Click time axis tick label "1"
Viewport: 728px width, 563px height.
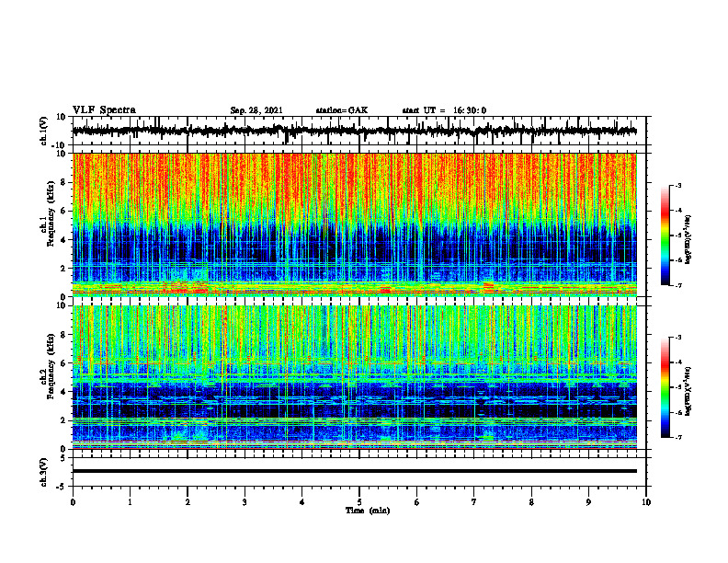click(130, 502)
